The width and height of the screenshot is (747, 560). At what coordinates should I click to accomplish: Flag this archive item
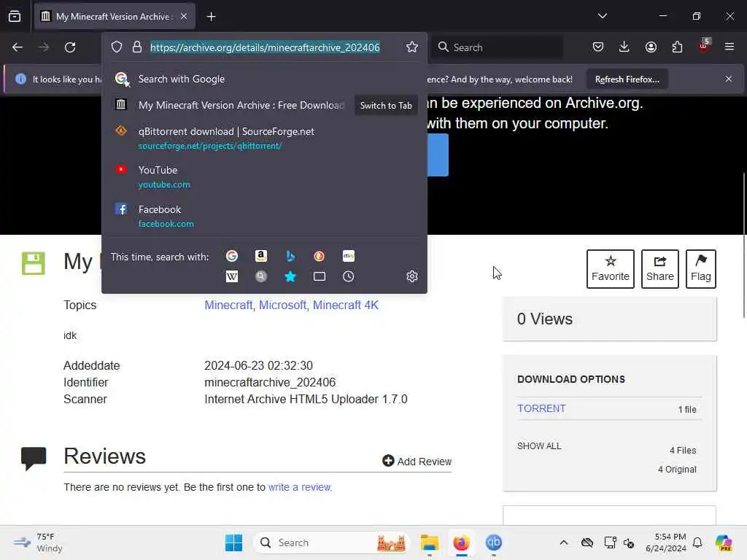click(701, 269)
